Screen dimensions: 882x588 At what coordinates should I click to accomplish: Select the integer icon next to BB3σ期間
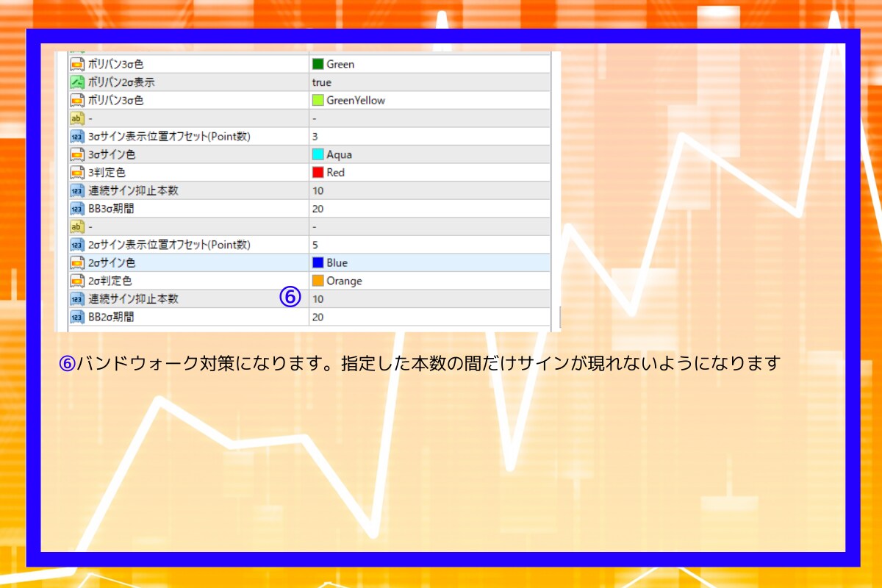click(76, 208)
